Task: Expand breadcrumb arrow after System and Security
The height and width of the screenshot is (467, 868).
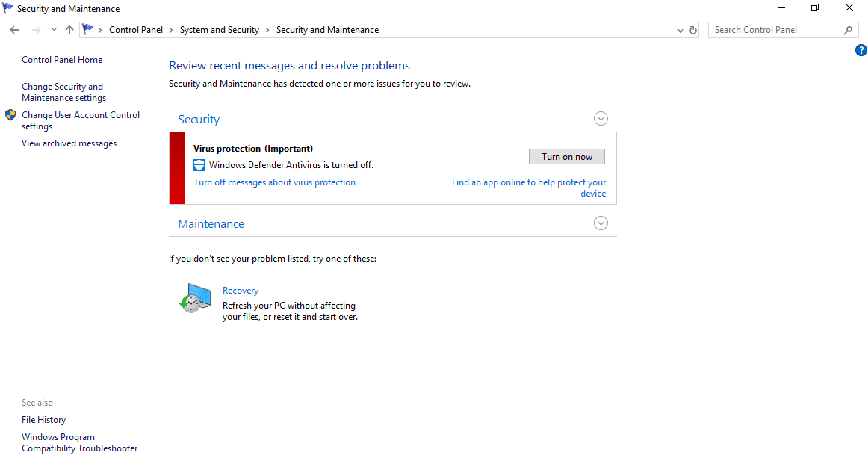Action: click(x=267, y=30)
